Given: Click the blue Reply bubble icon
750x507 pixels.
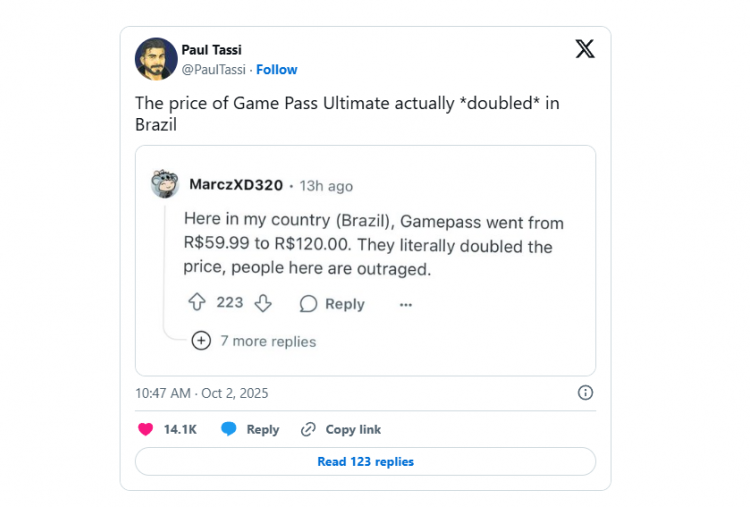Looking at the screenshot, I should [229, 429].
